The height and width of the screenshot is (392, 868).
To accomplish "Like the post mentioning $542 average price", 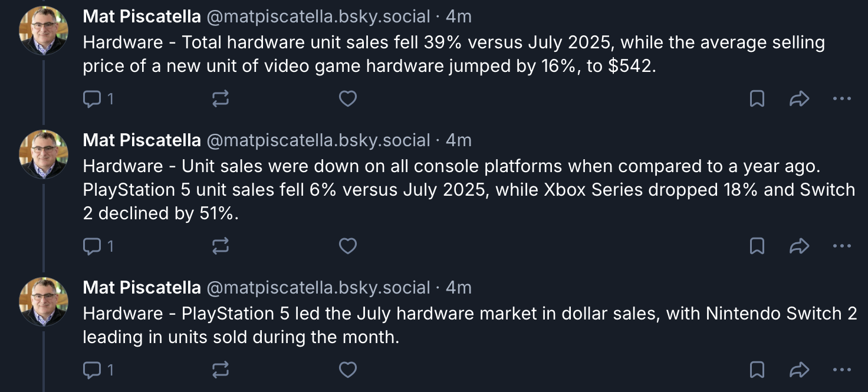I will pyautogui.click(x=348, y=99).
